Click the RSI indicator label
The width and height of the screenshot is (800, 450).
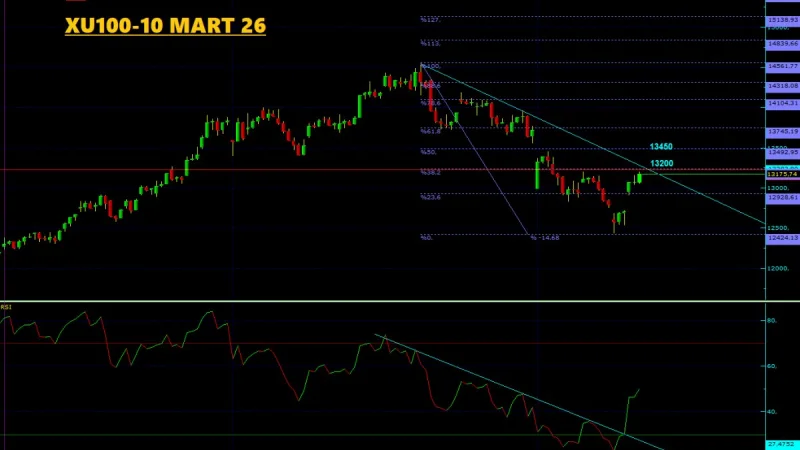click(x=6, y=307)
